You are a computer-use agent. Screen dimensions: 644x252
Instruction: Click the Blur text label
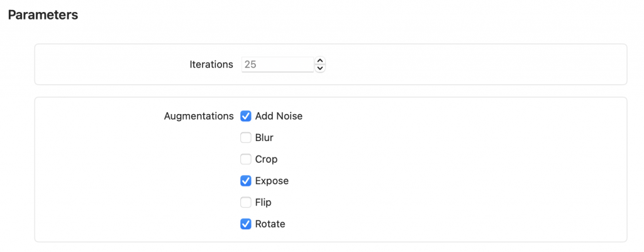point(264,138)
